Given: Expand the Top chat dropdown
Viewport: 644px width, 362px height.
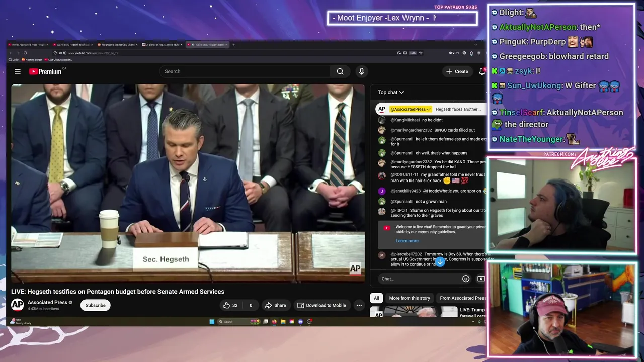Looking at the screenshot, I should pyautogui.click(x=391, y=92).
